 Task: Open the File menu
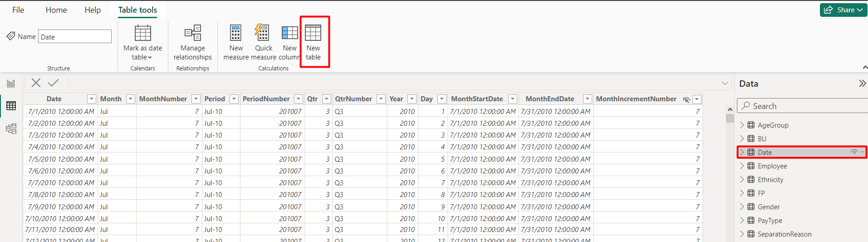18,10
